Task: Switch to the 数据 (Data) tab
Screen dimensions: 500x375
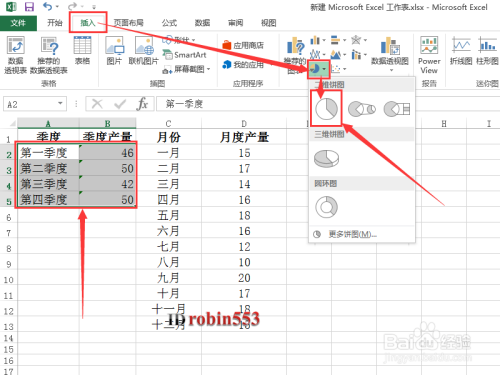Action: (202, 23)
